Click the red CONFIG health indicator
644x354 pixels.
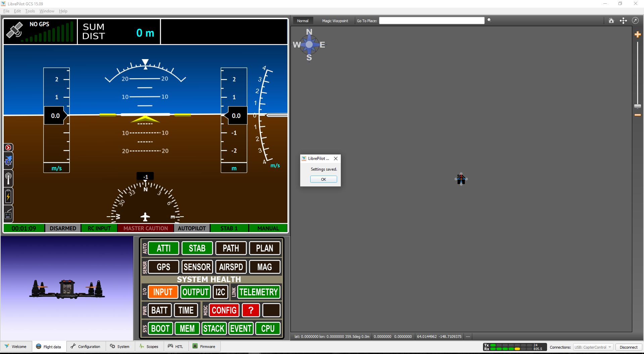pos(224,310)
